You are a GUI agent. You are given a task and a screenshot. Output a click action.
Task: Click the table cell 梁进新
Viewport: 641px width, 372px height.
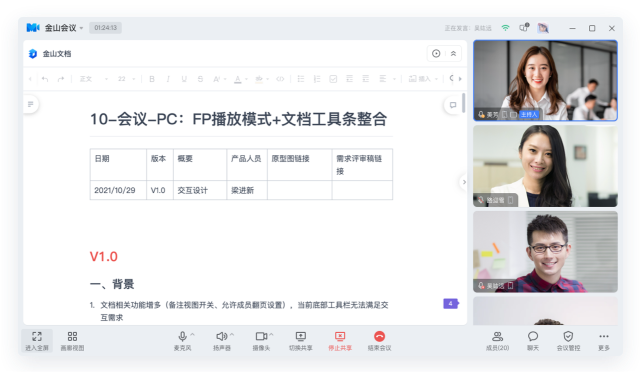pos(247,190)
